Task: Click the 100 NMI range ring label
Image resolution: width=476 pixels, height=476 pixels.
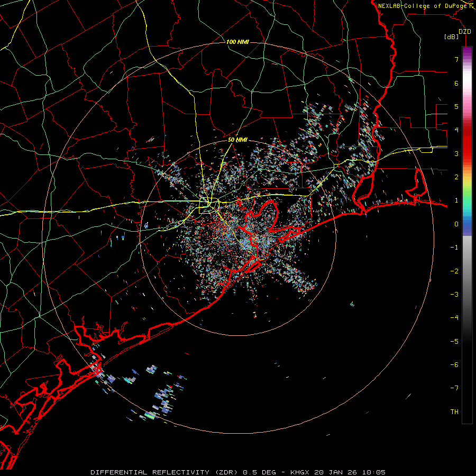Action: pyautogui.click(x=237, y=42)
